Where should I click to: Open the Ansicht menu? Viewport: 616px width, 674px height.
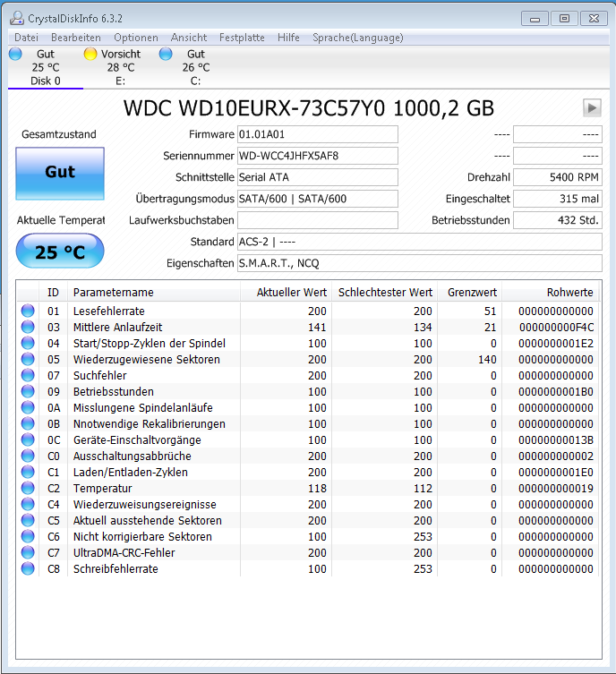pyautogui.click(x=189, y=38)
